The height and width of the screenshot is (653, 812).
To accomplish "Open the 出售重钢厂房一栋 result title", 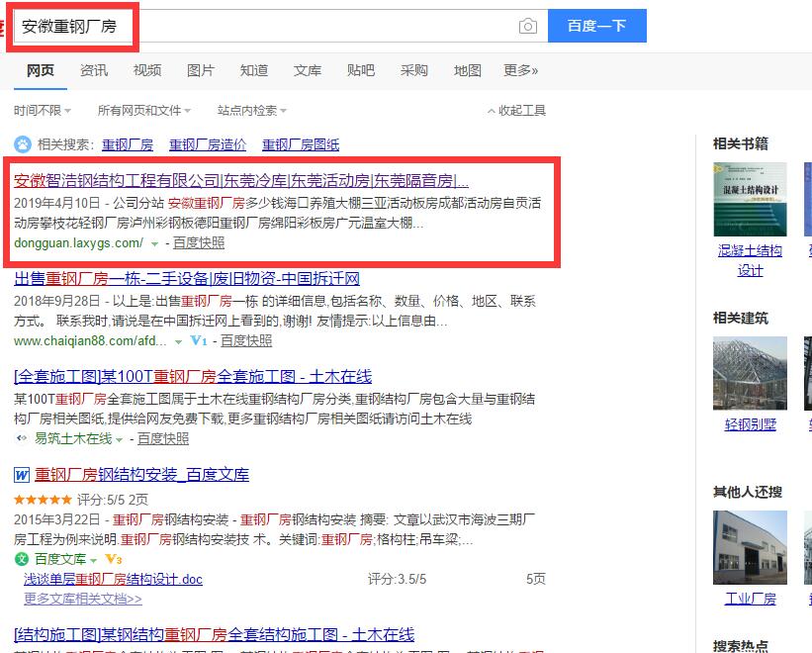I will tap(187, 279).
